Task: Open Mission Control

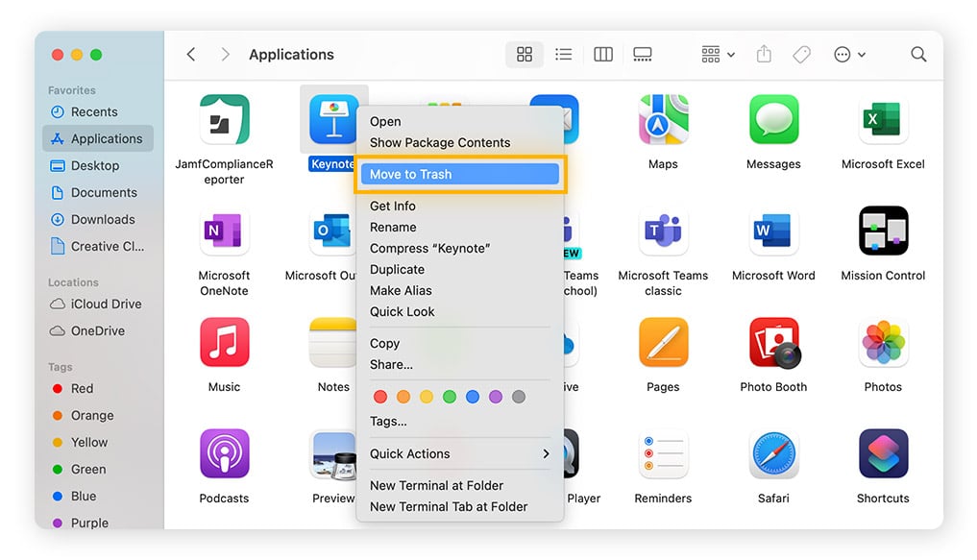Action: pos(882,231)
